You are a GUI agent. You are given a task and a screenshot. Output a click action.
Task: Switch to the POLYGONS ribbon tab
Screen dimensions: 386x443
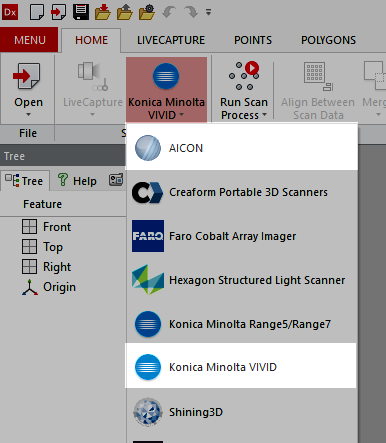click(x=328, y=40)
